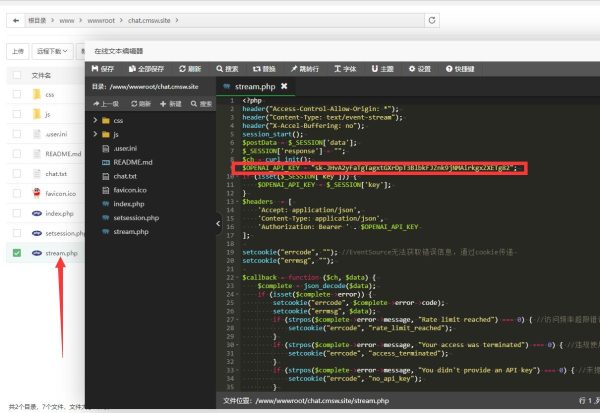Close the stream.php tab

[284, 86]
